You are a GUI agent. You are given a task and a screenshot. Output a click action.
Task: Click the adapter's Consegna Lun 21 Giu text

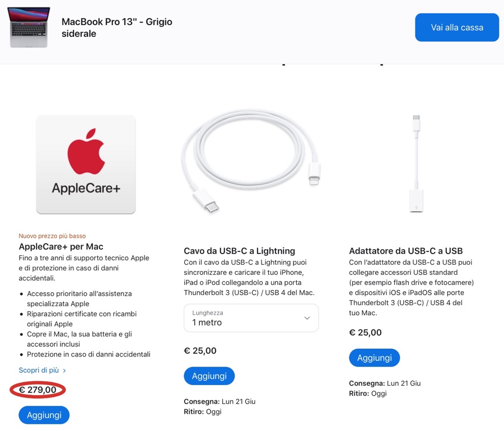385,383
